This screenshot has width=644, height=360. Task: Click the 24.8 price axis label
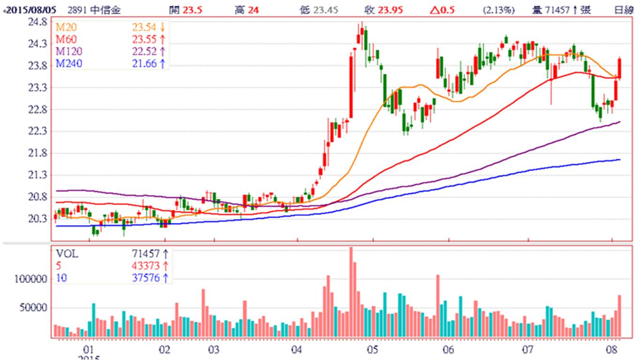[x=38, y=22]
